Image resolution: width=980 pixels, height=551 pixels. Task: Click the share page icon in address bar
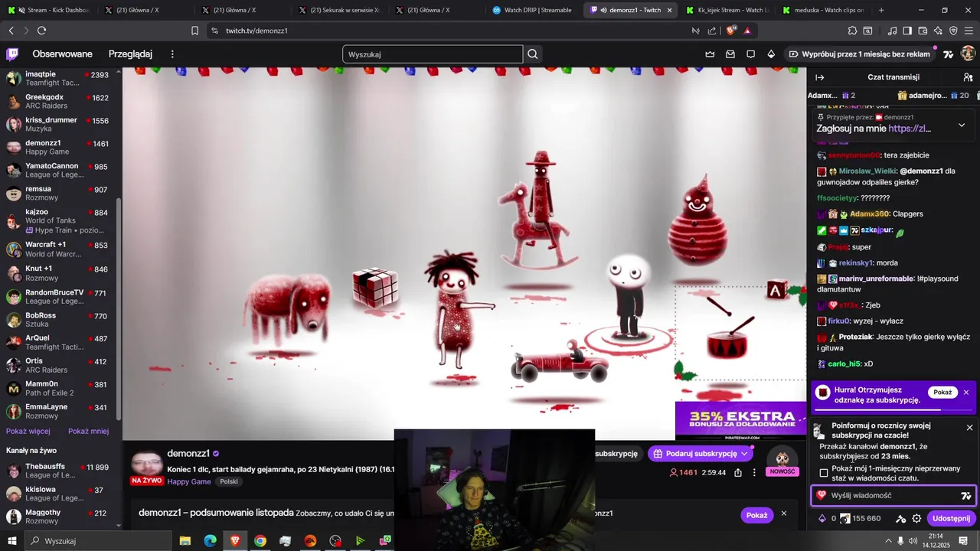pos(712,31)
